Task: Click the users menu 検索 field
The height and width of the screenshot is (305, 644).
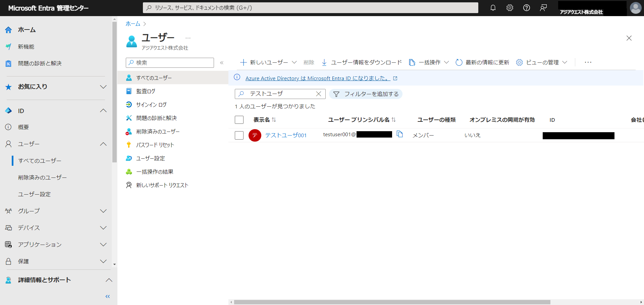Action: 170,63
